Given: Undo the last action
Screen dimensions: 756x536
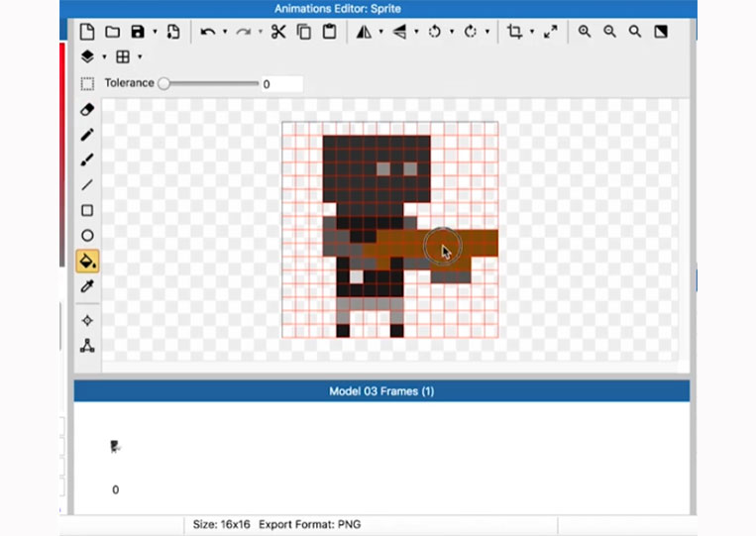Looking at the screenshot, I should pyautogui.click(x=208, y=32).
